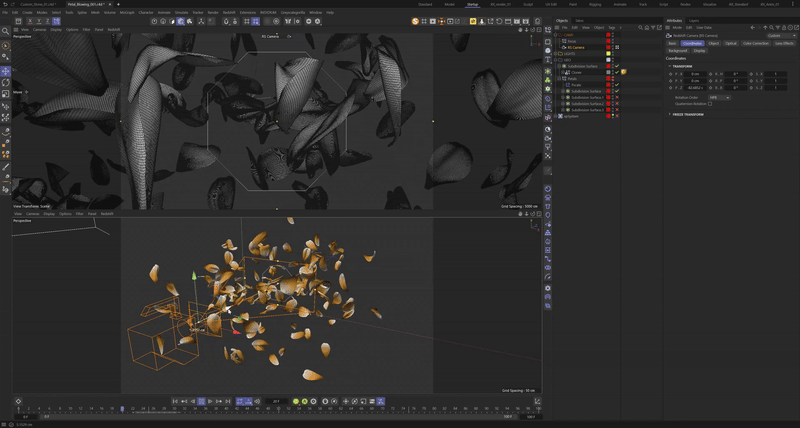Switch to the Takes tab

pyautogui.click(x=579, y=20)
